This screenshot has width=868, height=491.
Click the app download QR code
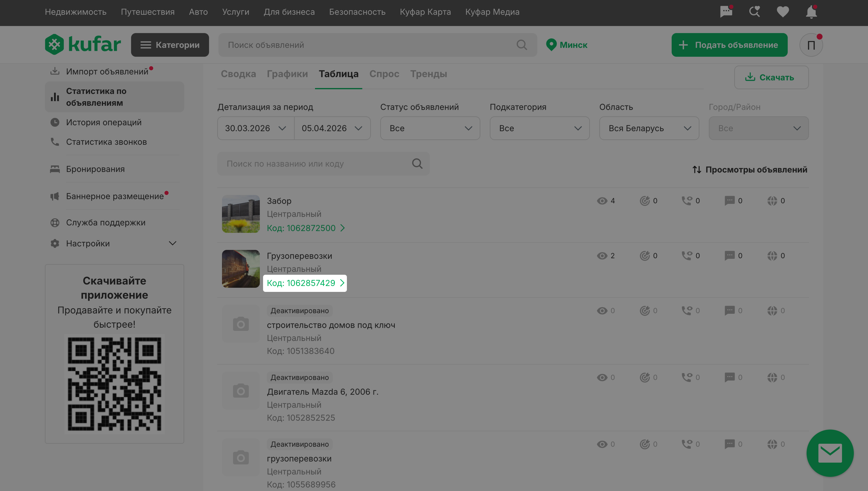pyautogui.click(x=114, y=384)
